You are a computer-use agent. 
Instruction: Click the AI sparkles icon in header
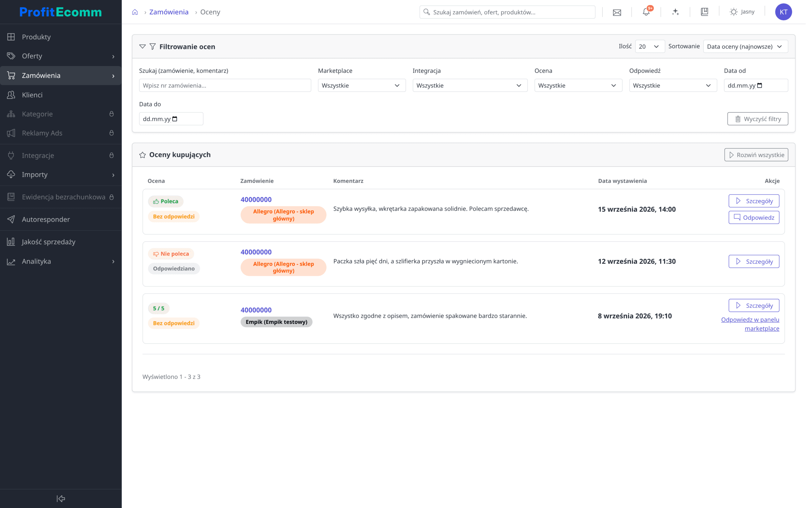[675, 12]
